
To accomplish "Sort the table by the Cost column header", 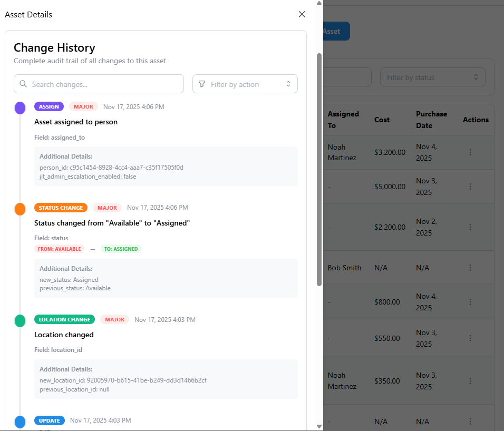I will pyautogui.click(x=383, y=120).
